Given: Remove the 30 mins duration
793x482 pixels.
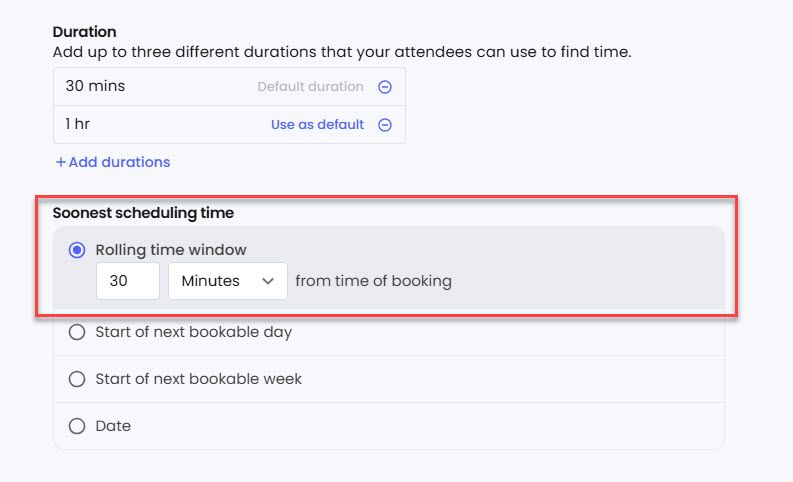Looking at the screenshot, I should (x=385, y=87).
